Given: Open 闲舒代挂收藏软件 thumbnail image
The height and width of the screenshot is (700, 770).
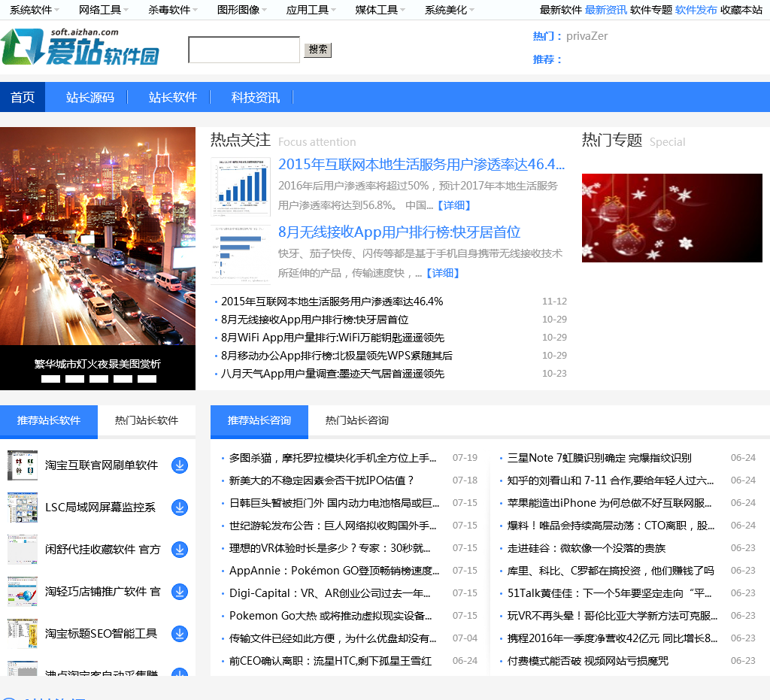Looking at the screenshot, I should pos(23,550).
